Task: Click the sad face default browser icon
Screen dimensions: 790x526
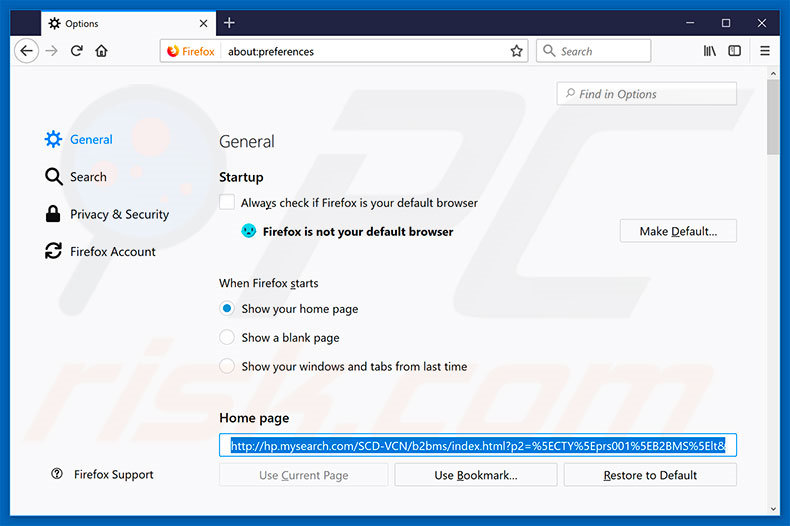Action: [x=248, y=231]
